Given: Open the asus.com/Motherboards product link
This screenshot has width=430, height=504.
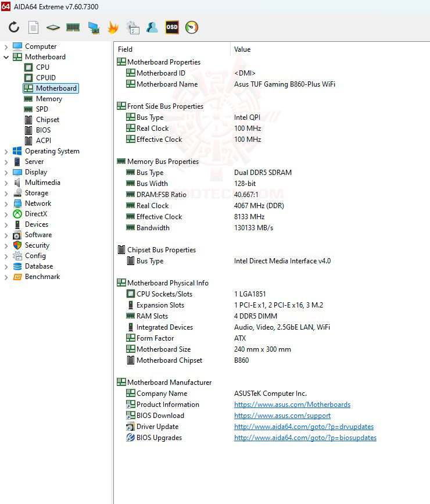Looking at the screenshot, I should pyautogui.click(x=292, y=405).
